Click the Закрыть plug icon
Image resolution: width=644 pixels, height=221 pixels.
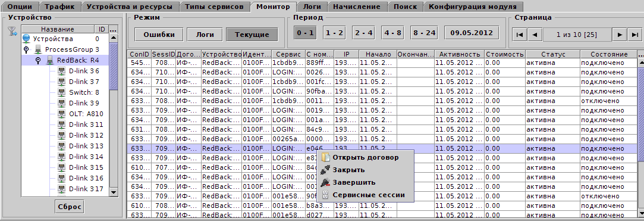coord(326,170)
